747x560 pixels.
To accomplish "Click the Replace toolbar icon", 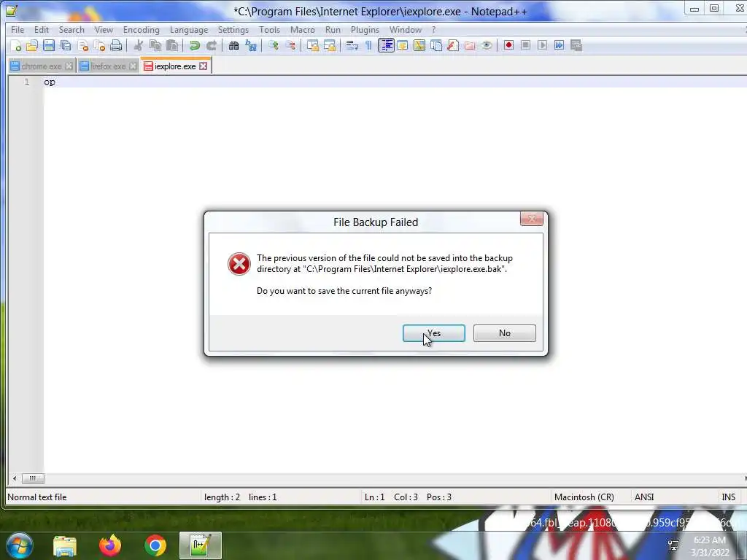I will tap(251, 46).
